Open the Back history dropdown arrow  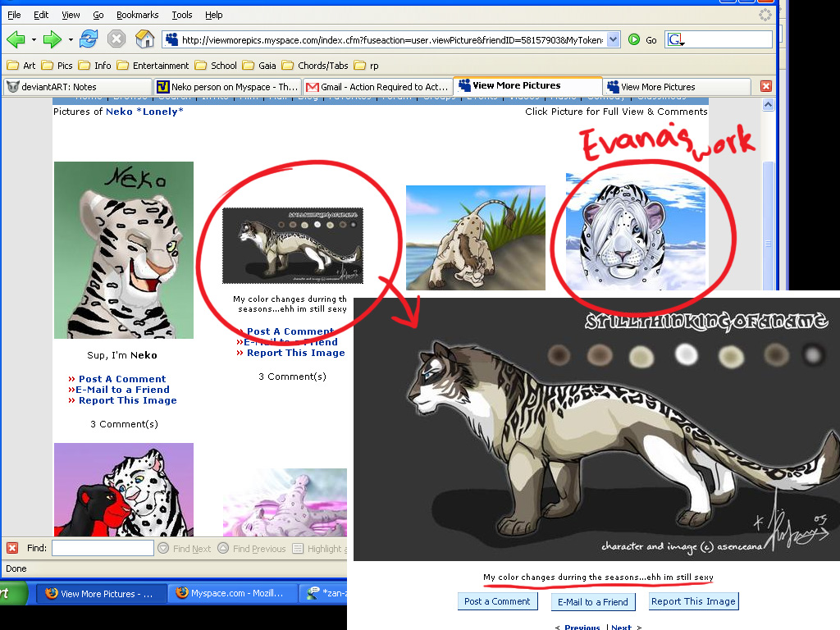(x=34, y=39)
